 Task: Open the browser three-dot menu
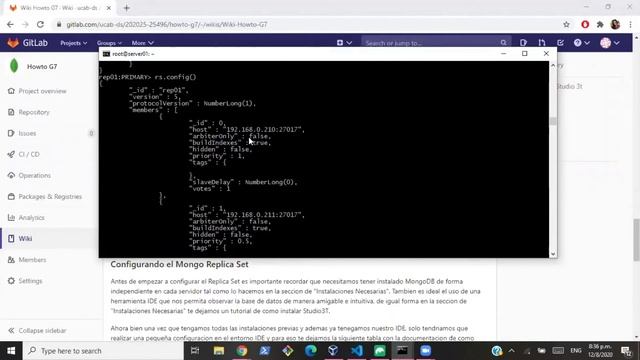pyautogui.click(x=631, y=24)
